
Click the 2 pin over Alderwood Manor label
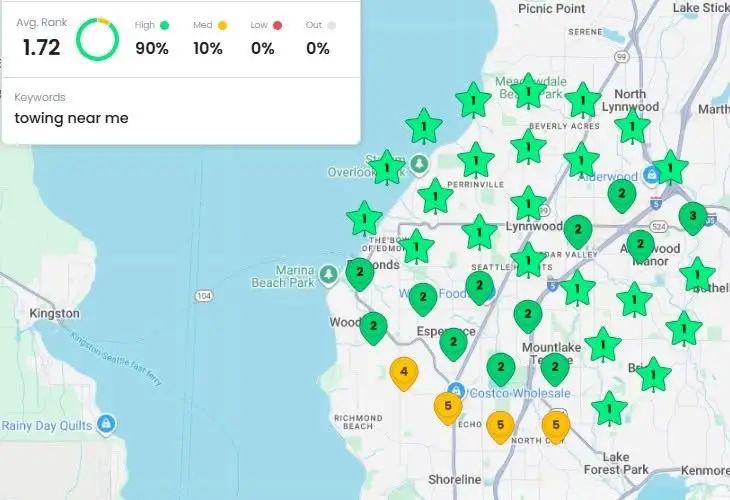[x=640, y=245]
